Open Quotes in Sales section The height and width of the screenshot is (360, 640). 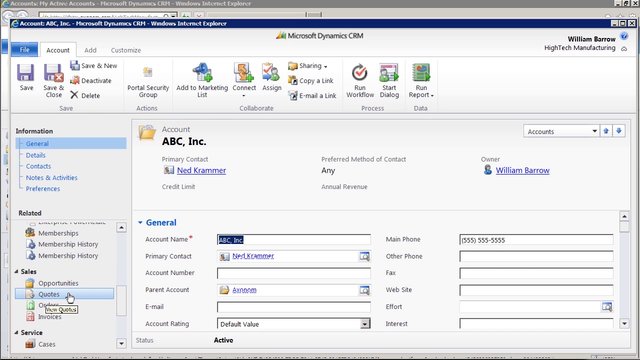[64, 294]
